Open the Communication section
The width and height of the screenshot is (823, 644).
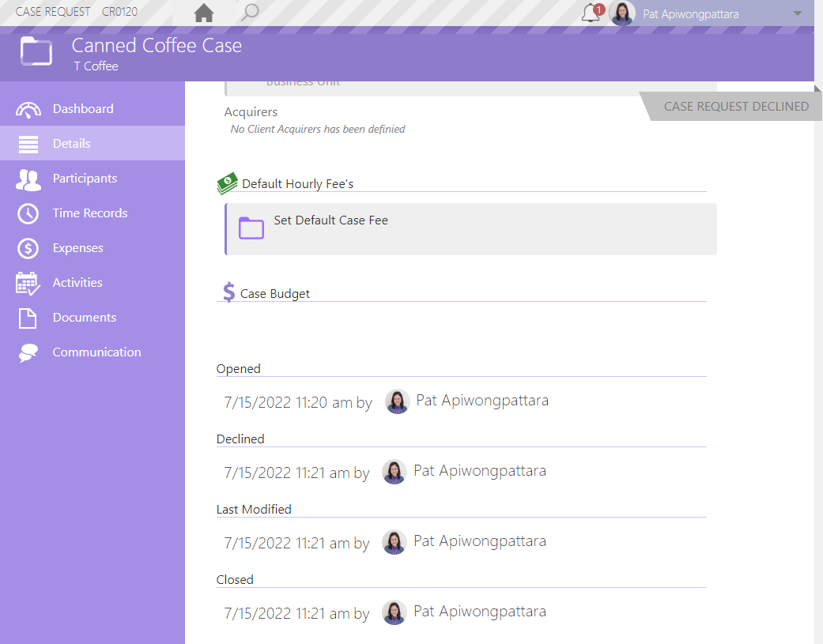click(92, 352)
